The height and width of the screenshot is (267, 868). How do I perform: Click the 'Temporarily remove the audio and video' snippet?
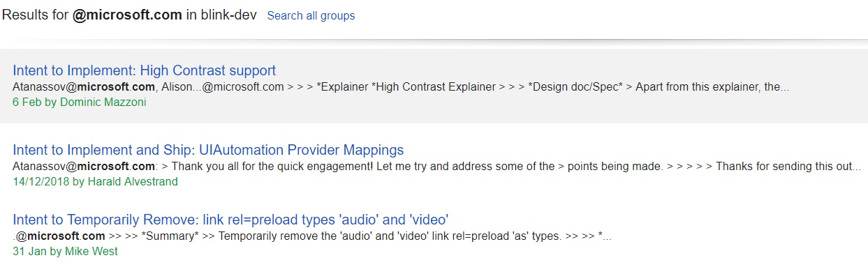(312, 236)
